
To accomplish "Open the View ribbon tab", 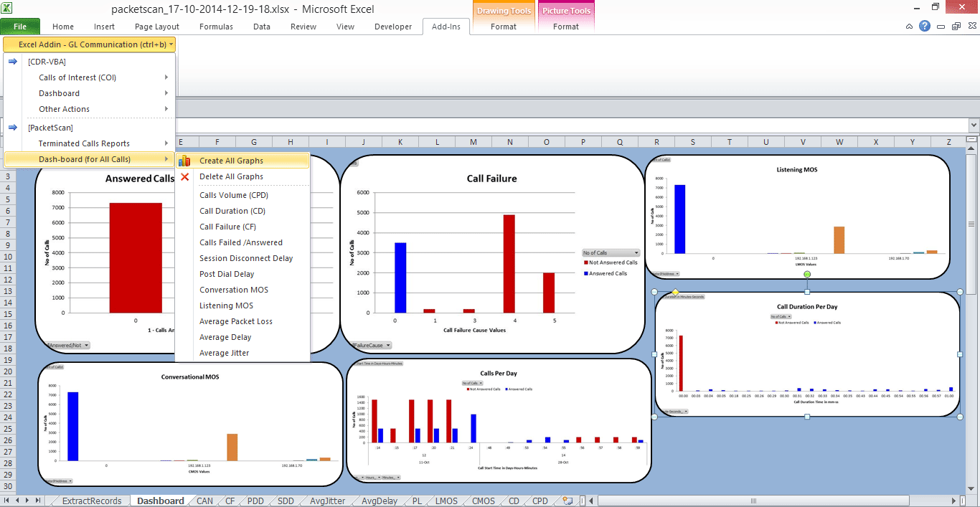I will 346,27.
